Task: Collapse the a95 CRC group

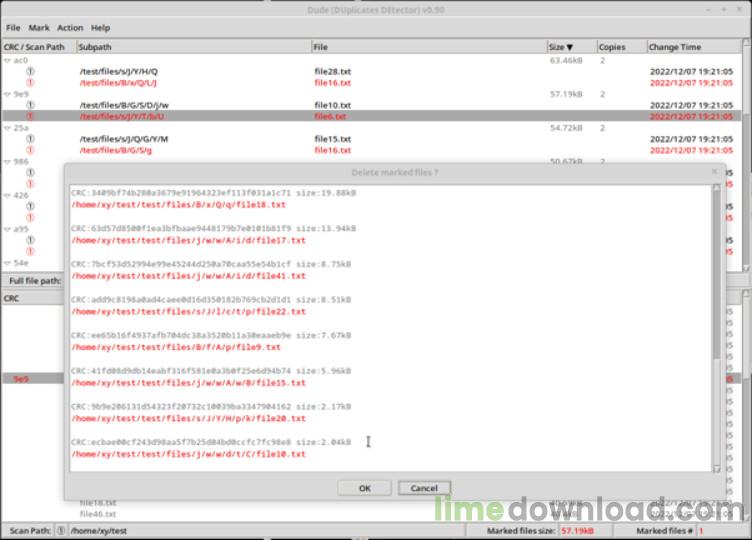Action: pos(7,229)
